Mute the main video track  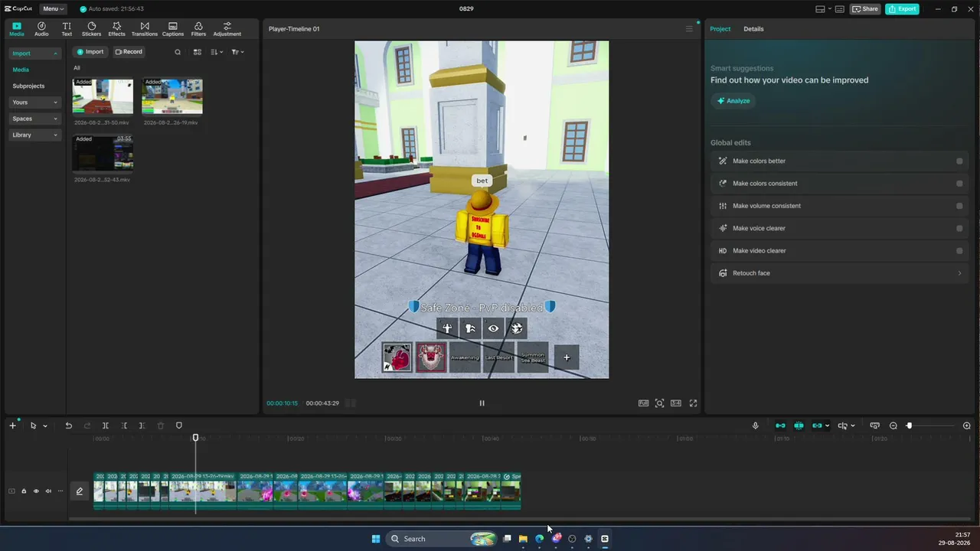click(48, 491)
